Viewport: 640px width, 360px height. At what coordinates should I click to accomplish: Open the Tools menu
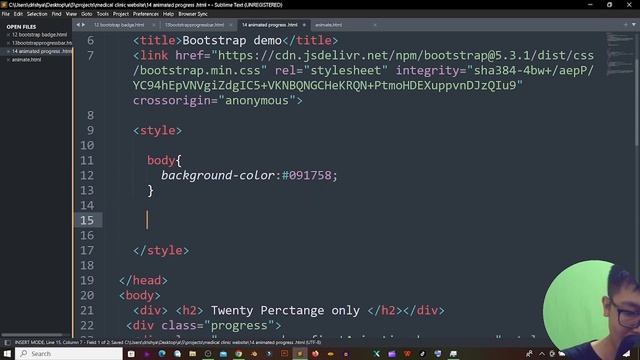point(102,14)
